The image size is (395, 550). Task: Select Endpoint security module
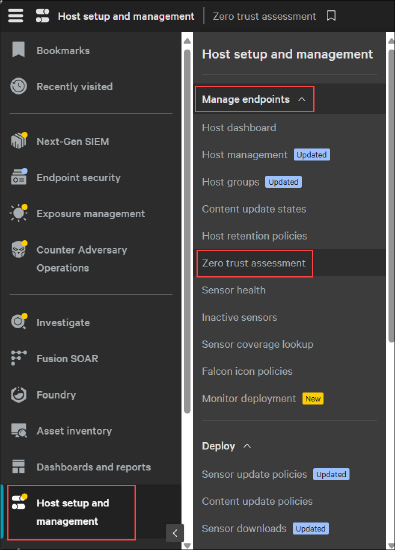click(x=78, y=178)
